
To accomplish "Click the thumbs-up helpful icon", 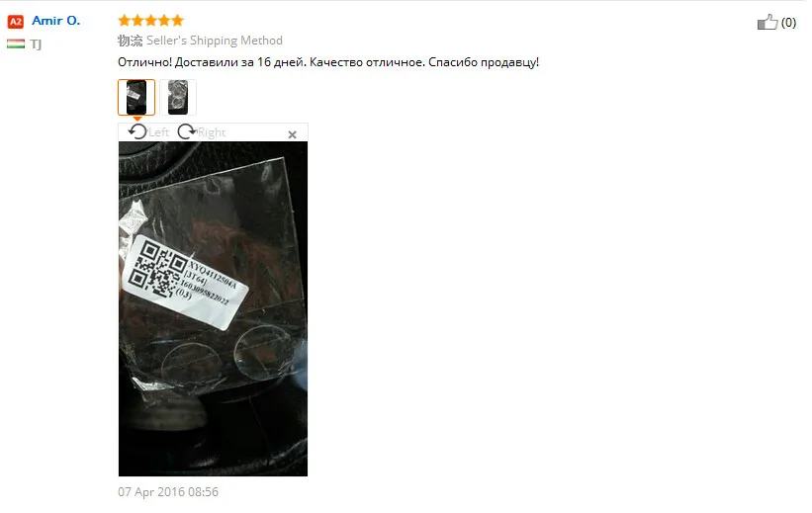I will [767, 22].
